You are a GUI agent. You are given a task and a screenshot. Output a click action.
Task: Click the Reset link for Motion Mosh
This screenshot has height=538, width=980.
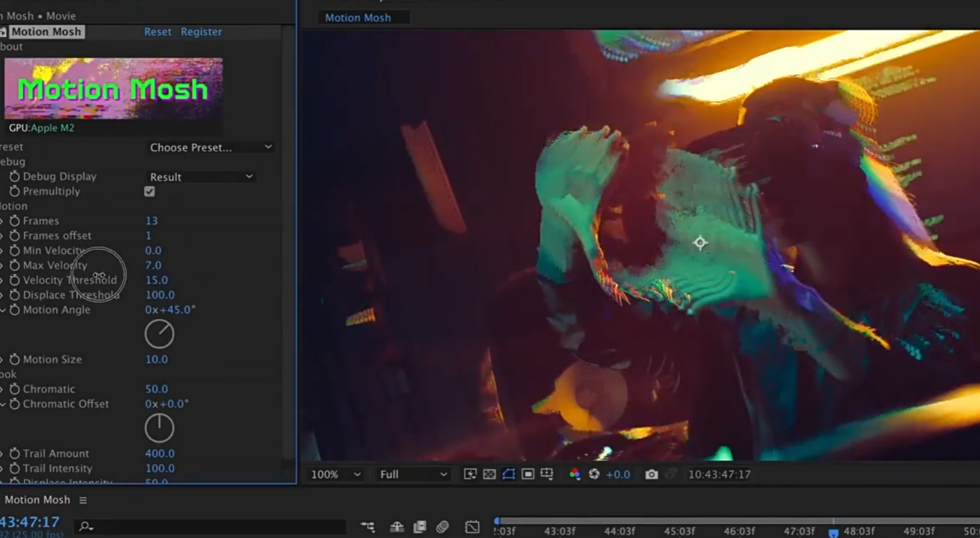(x=158, y=32)
